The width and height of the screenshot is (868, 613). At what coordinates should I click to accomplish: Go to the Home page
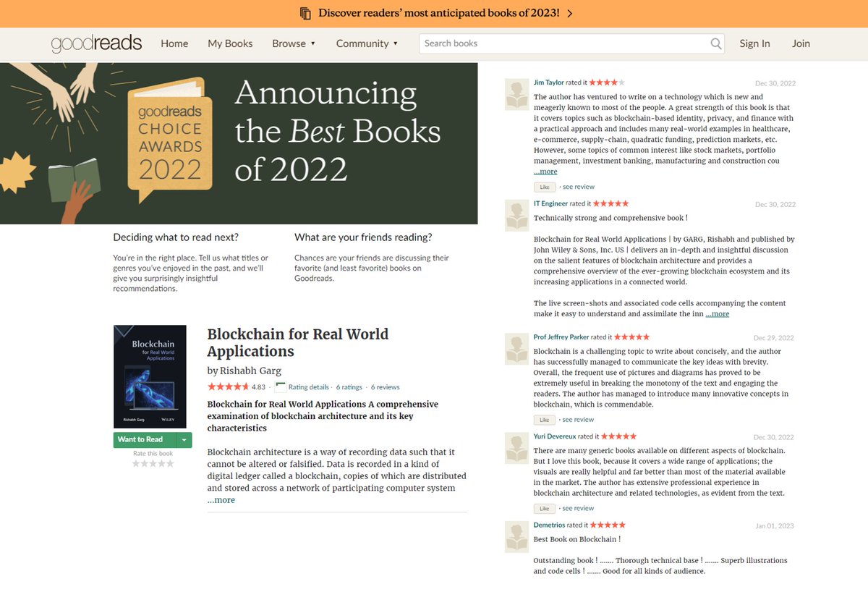(x=174, y=43)
